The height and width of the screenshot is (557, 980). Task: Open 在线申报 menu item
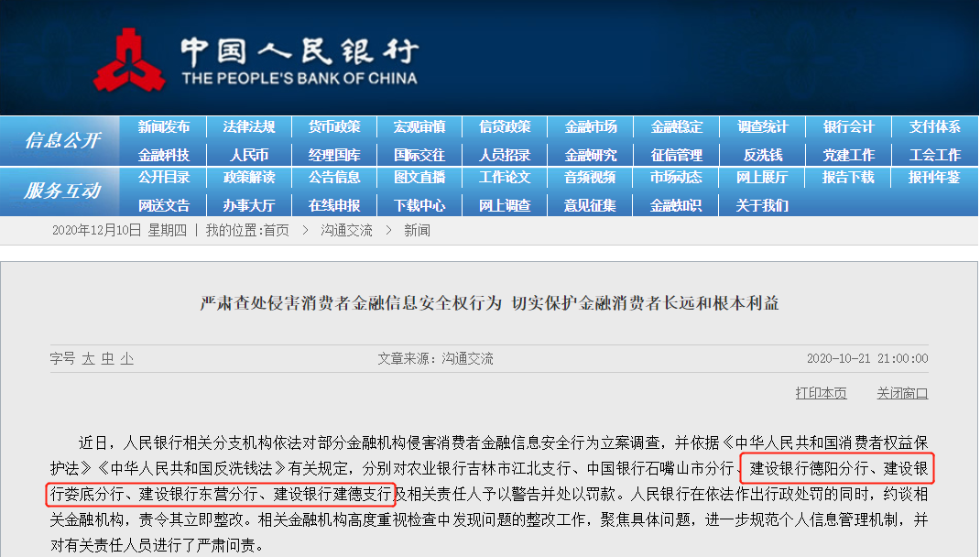[334, 206]
